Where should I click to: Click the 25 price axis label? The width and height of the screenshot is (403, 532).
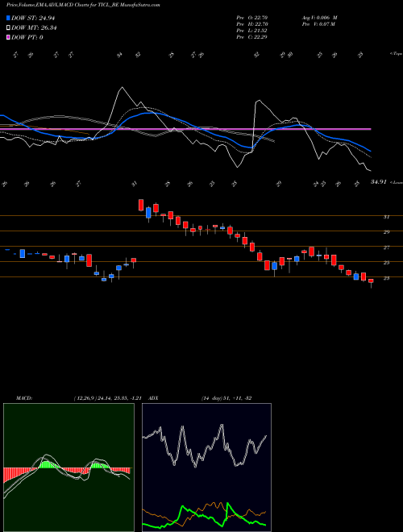pos(386,263)
